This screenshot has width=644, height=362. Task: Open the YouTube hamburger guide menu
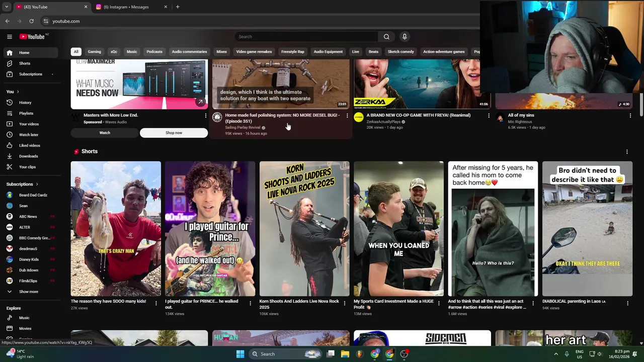[x=9, y=37]
